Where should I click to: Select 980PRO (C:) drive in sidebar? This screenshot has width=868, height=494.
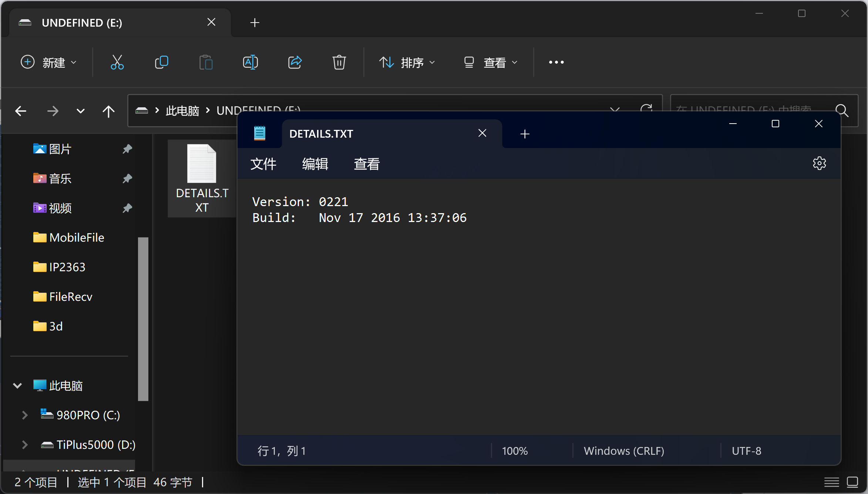click(x=80, y=415)
